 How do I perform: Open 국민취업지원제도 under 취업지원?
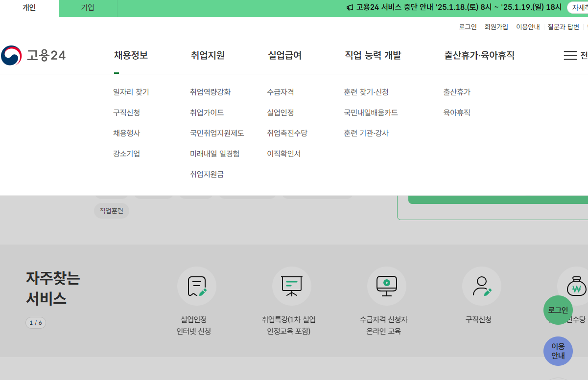(x=217, y=133)
